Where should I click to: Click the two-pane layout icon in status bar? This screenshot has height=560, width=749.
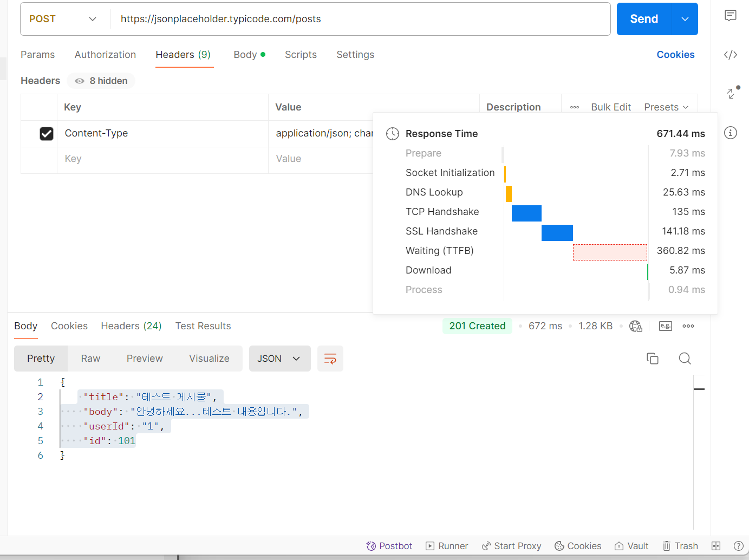pyautogui.click(x=716, y=546)
